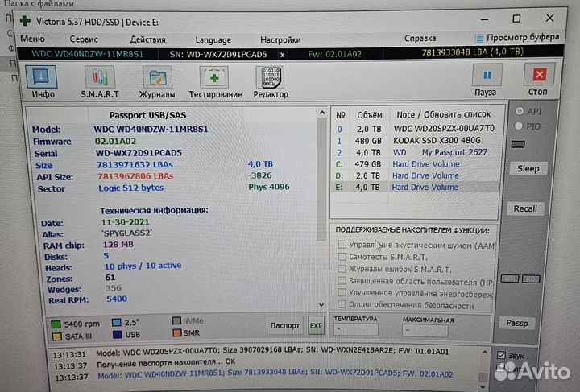Toggle Журналы ошибок S.M.A.R.T. checkbox

tap(342, 269)
